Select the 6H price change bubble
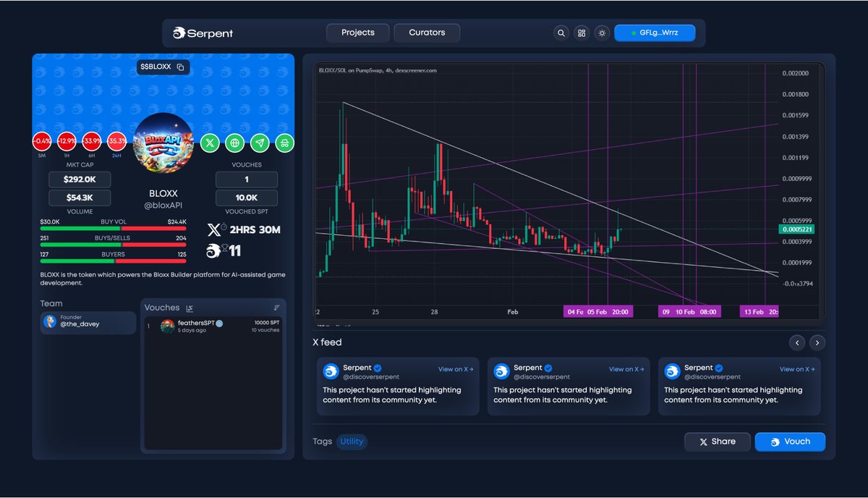This screenshot has height=498, width=868. (92, 143)
